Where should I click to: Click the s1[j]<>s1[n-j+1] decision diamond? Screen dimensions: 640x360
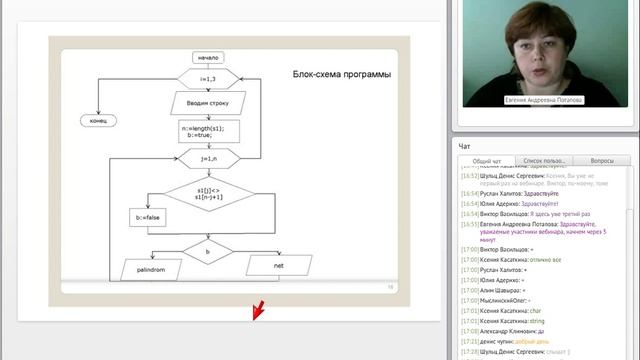point(209,194)
